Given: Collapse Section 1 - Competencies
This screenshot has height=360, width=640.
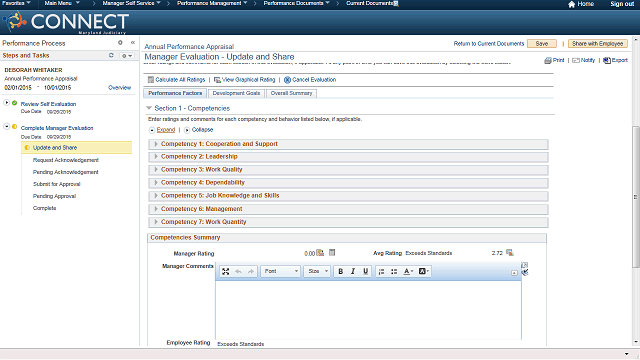Looking at the screenshot, I should point(149,108).
